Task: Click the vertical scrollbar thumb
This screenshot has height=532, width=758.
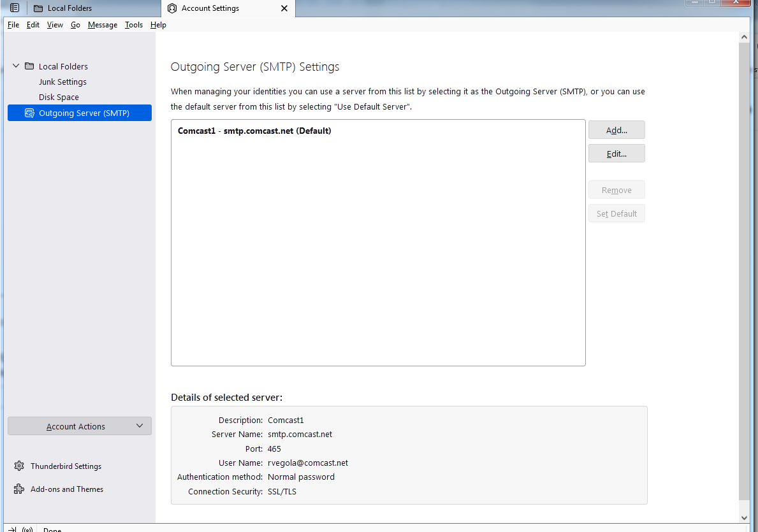Action: (x=744, y=271)
